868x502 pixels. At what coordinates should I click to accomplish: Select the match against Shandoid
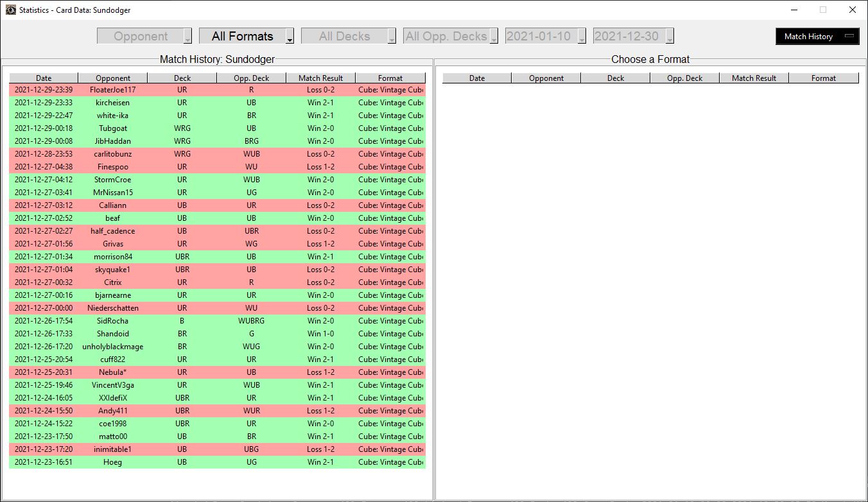pos(217,334)
